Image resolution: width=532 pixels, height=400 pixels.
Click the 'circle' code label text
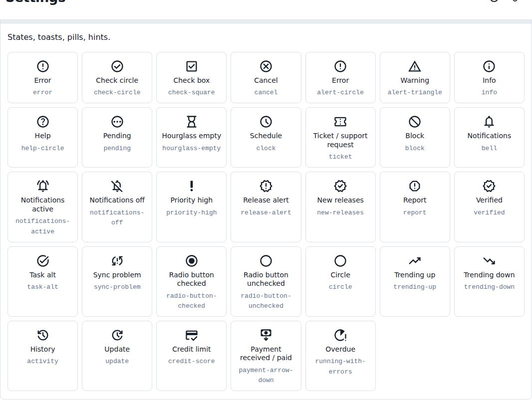point(340,287)
